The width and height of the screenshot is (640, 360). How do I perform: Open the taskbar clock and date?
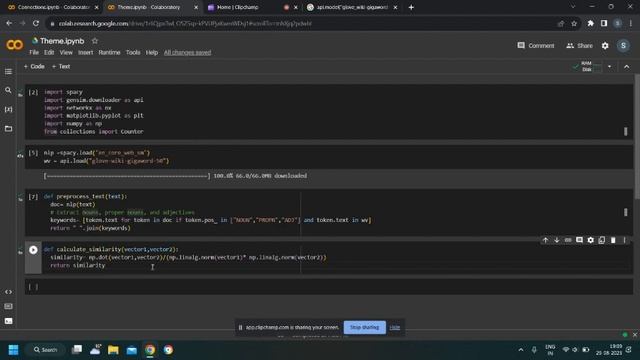[609, 350]
